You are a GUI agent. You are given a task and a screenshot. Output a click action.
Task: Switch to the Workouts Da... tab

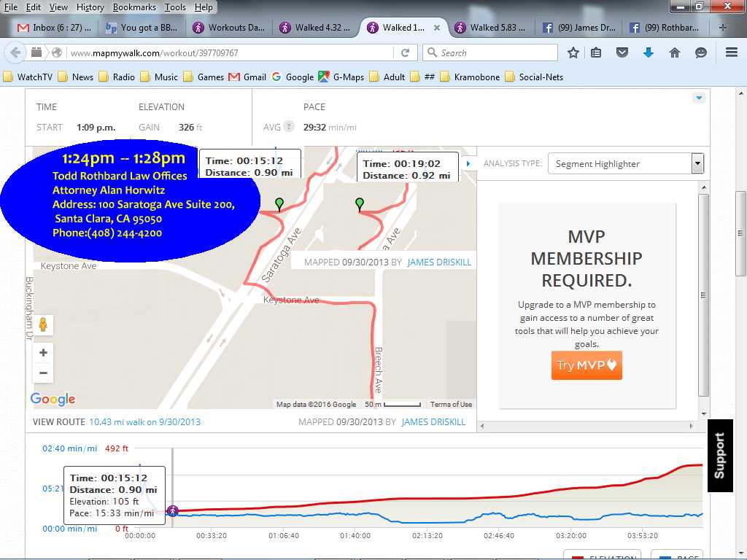pyautogui.click(x=228, y=28)
